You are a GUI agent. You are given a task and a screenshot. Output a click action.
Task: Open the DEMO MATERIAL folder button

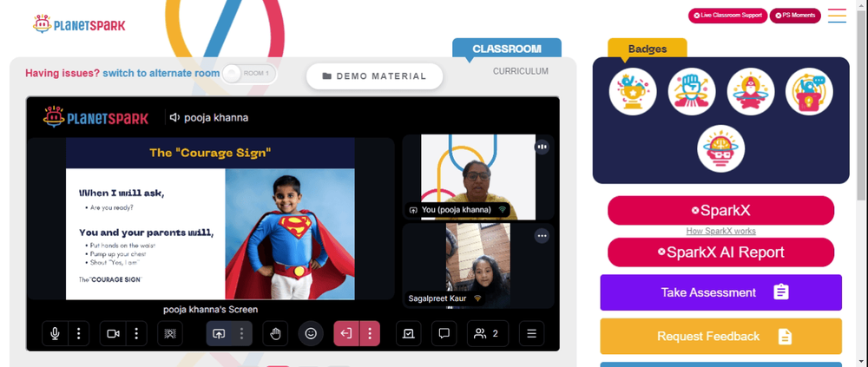[x=375, y=76]
